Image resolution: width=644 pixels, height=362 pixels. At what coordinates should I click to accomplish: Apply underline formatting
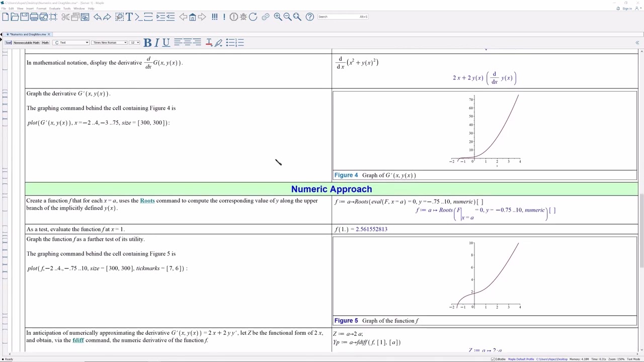point(166,43)
